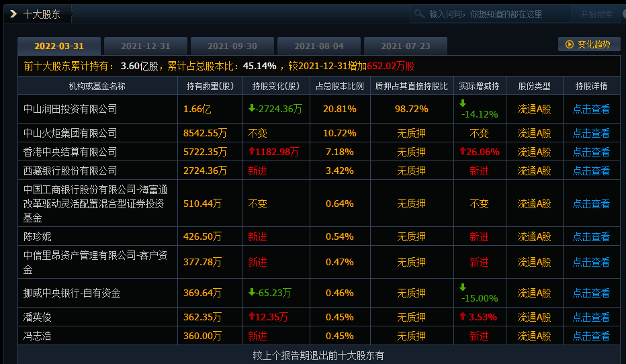Screen dimensions: 626x364
Task: Click the 持股详情 column header
Action: 591,86
